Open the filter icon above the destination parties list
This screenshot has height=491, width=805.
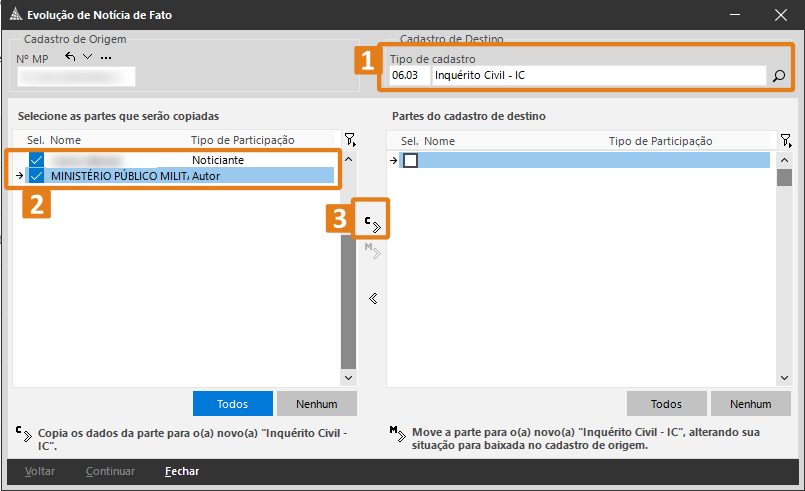(785, 140)
